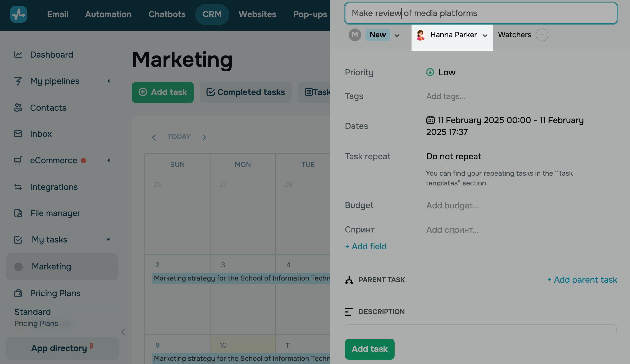
Task: Click the green Add task submit button
Action: (x=369, y=349)
